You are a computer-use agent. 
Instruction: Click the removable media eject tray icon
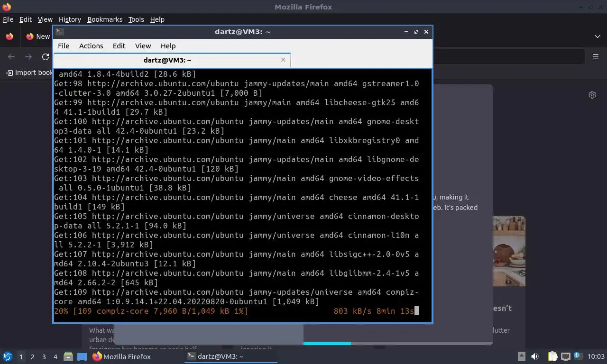pos(521,356)
